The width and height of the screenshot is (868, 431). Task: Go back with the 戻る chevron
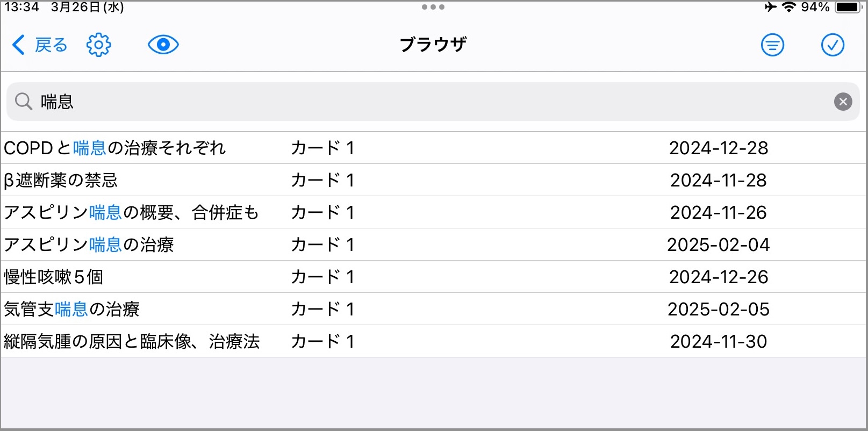click(40, 45)
